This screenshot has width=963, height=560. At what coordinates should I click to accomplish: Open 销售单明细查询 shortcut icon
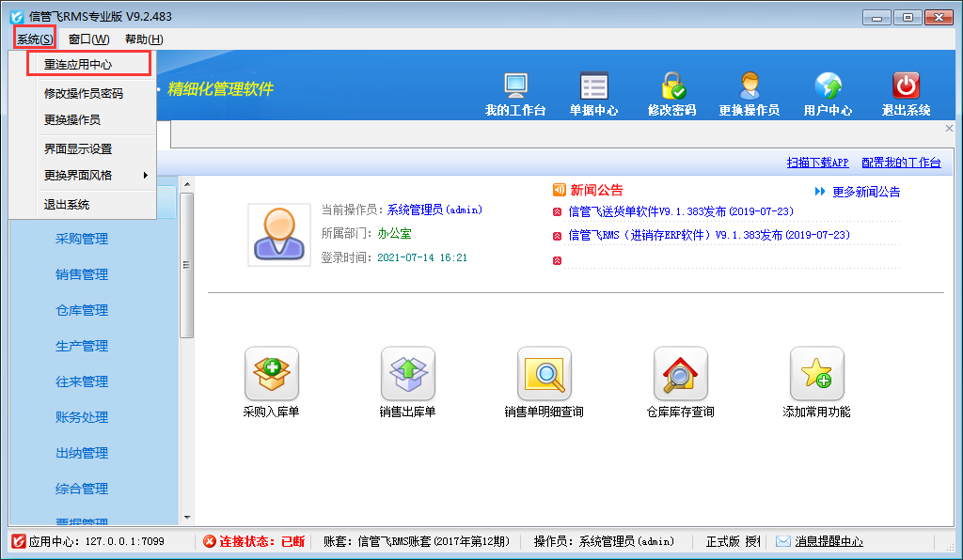pos(544,374)
